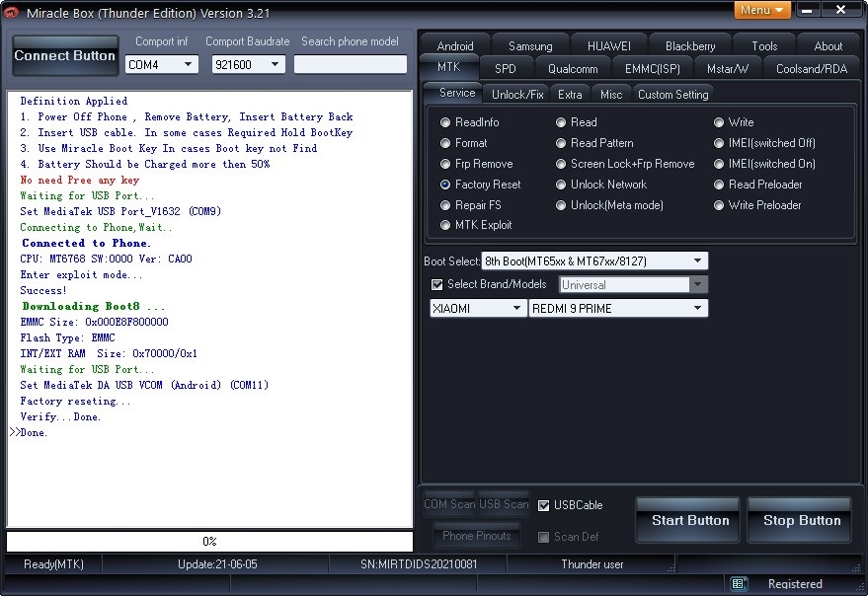Screen dimensions: 868x596
Task: Expand the Universal dropdown
Action: click(633, 284)
